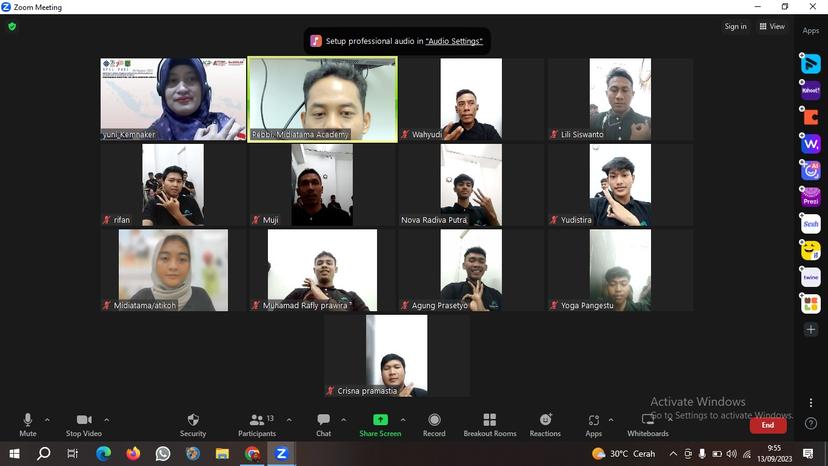
Task: Select Crisna pramastia's video tile
Action: 397,356
